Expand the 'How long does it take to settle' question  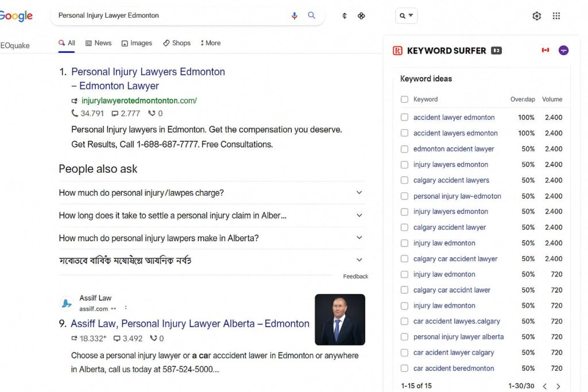coord(359,215)
